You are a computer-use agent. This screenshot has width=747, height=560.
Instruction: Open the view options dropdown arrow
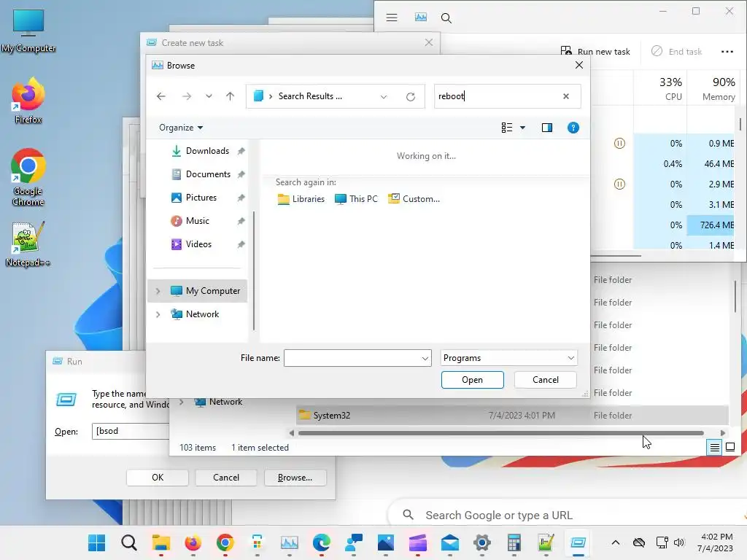point(522,128)
